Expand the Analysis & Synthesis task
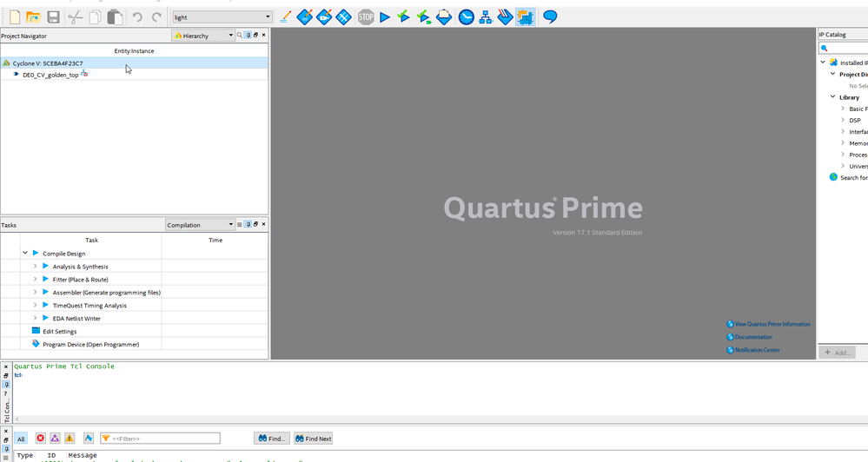The width and height of the screenshot is (868, 462). 35,266
